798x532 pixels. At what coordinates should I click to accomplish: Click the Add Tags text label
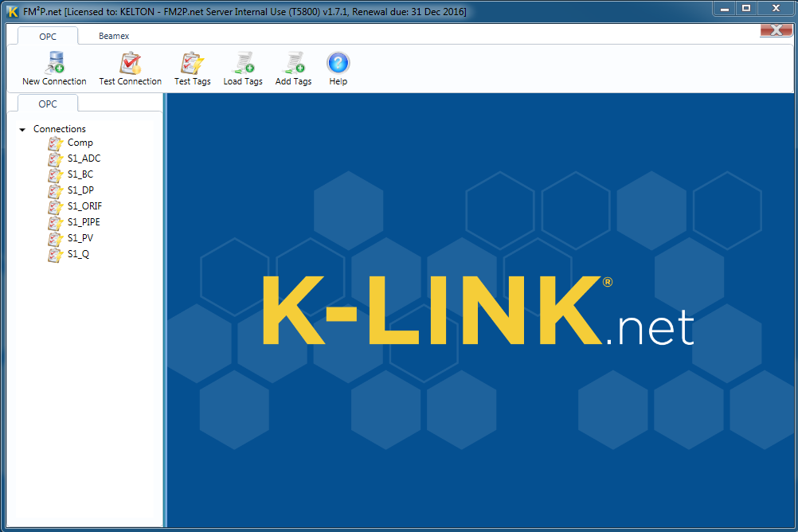click(x=294, y=81)
